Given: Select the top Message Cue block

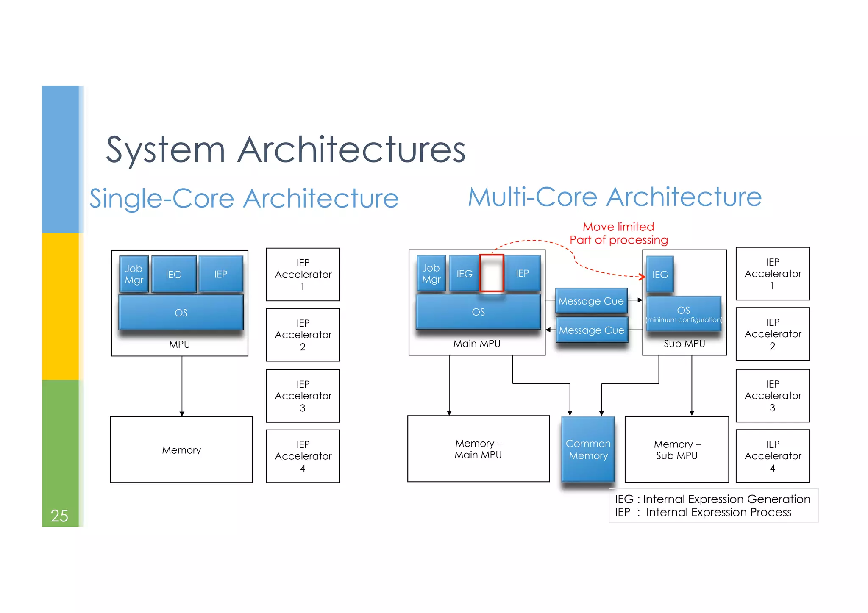Looking at the screenshot, I should point(591,301).
